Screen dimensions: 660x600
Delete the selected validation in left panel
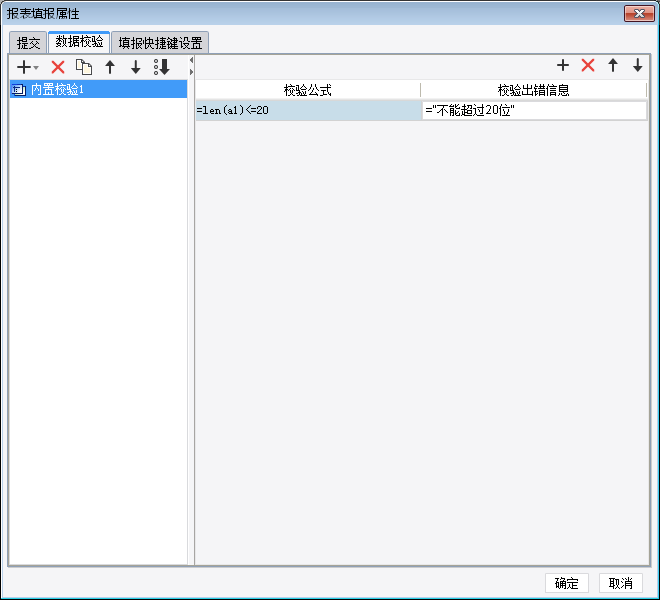[x=58, y=67]
